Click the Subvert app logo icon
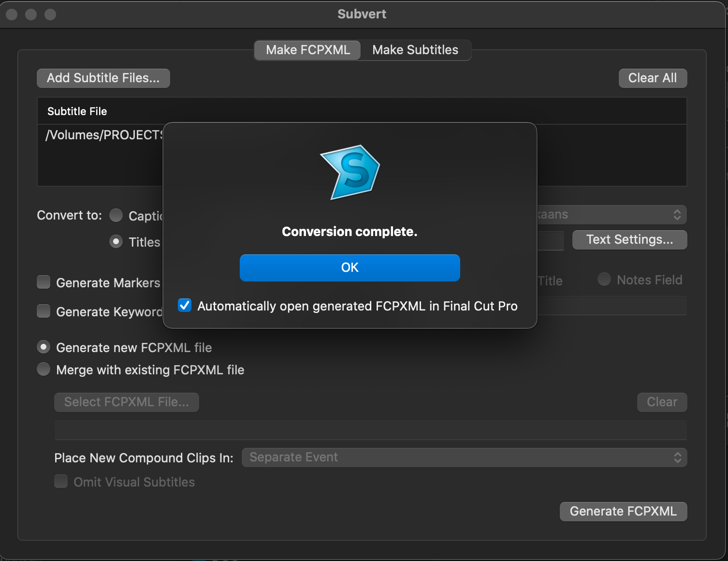 (350, 173)
